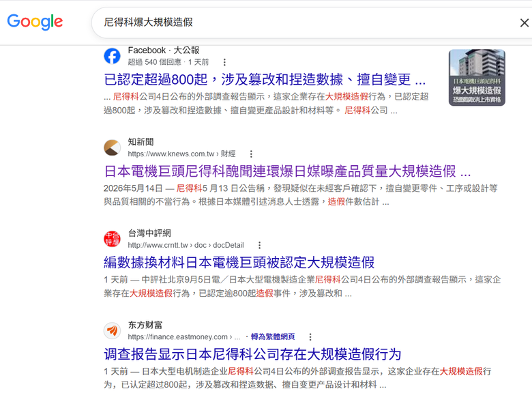The image size is (532, 402).
Task: Open the 知新聞 site favicon
Action: click(112, 147)
